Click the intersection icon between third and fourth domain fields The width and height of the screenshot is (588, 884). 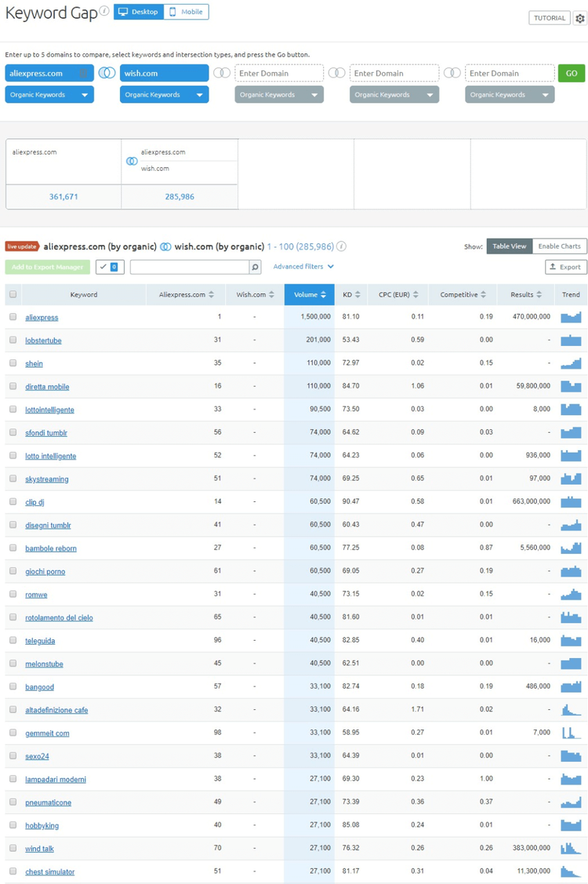[336, 73]
